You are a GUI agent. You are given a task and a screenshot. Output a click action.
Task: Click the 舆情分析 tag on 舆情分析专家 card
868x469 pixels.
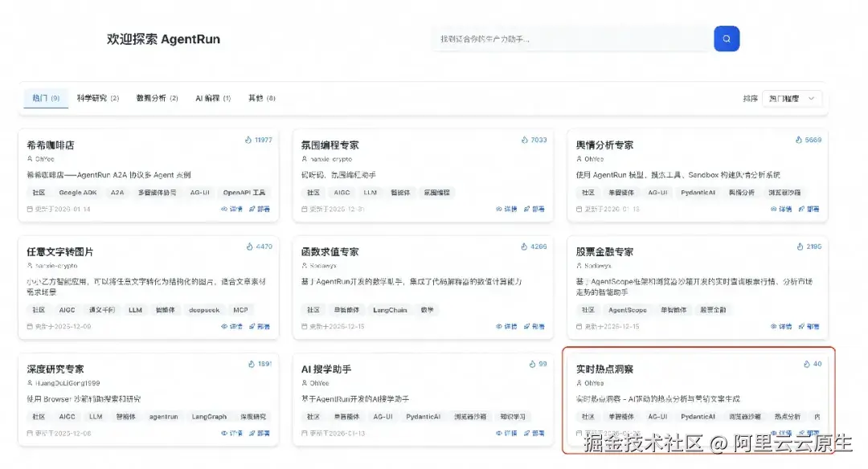tap(741, 193)
